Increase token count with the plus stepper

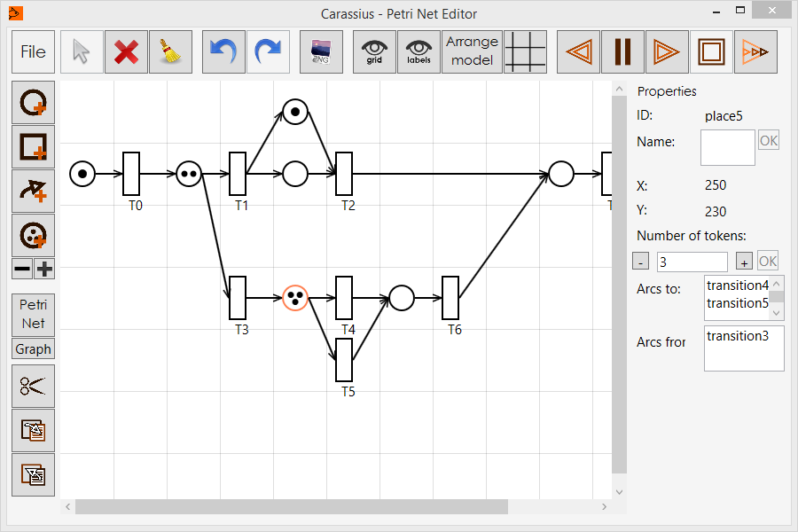coord(745,262)
